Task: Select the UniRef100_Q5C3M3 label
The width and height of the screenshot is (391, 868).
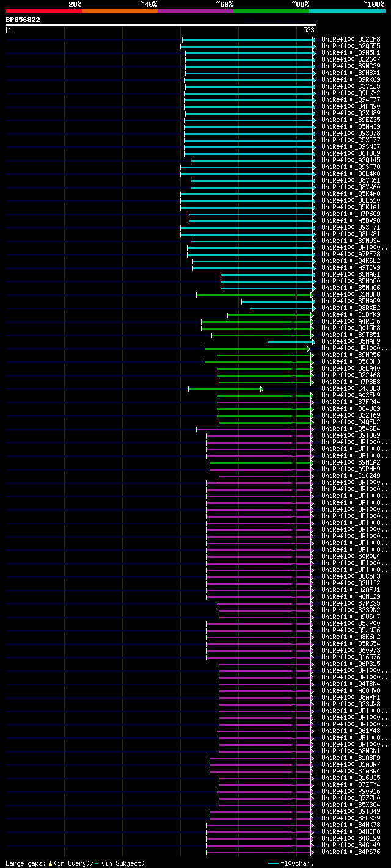Action: pos(351,361)
